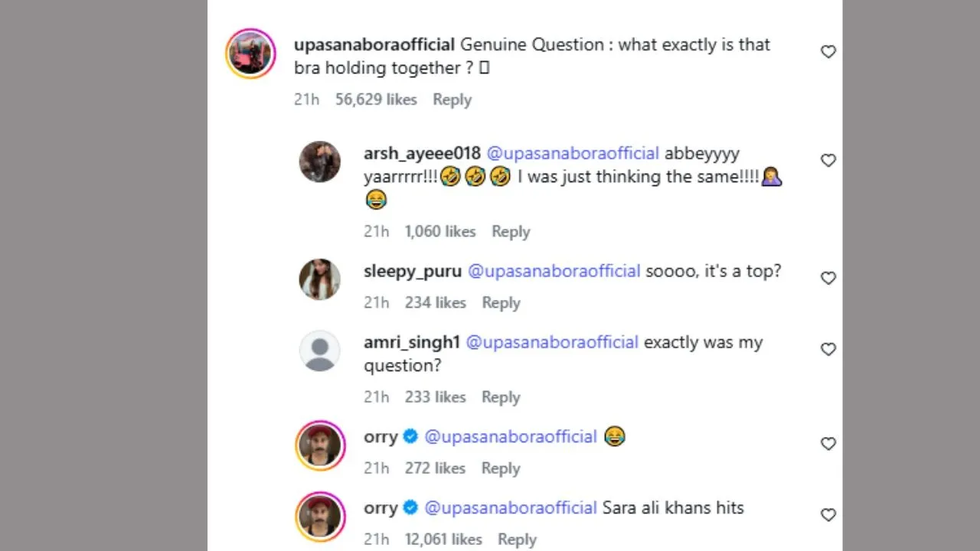Viewport: 980px width, 551px height.
Task: Open sleepy_puru's profile avatar
Action: pyautogui.click(x=319, y=279)
